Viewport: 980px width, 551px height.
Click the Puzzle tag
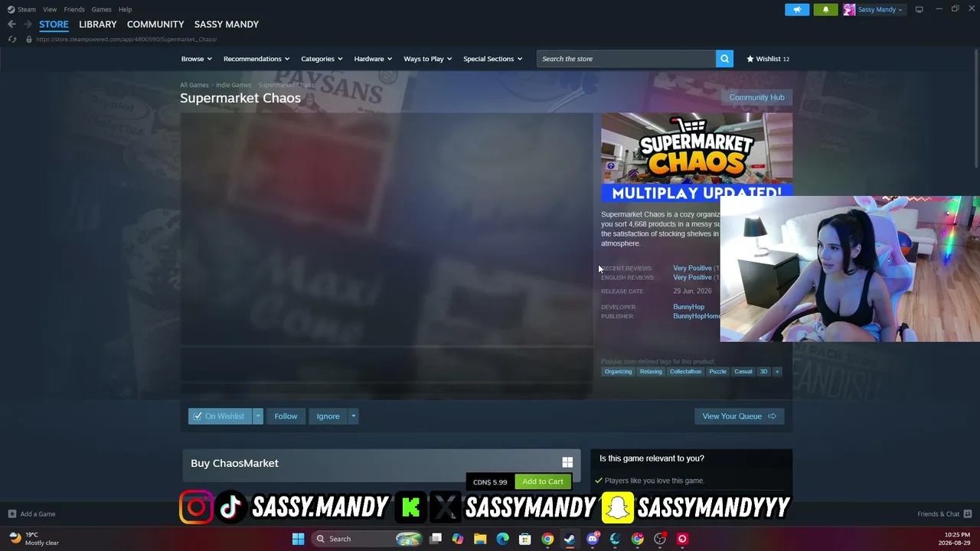point(717,372)
